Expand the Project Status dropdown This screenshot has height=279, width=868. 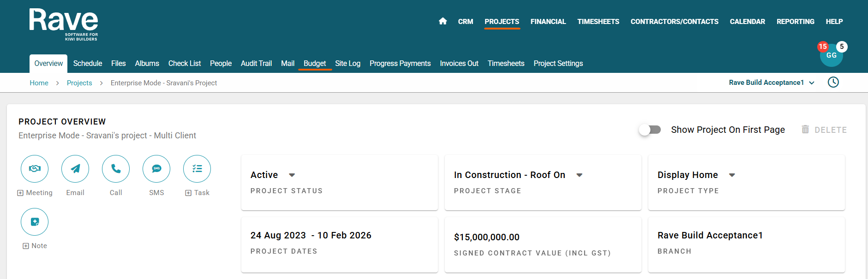pos(292,175)
